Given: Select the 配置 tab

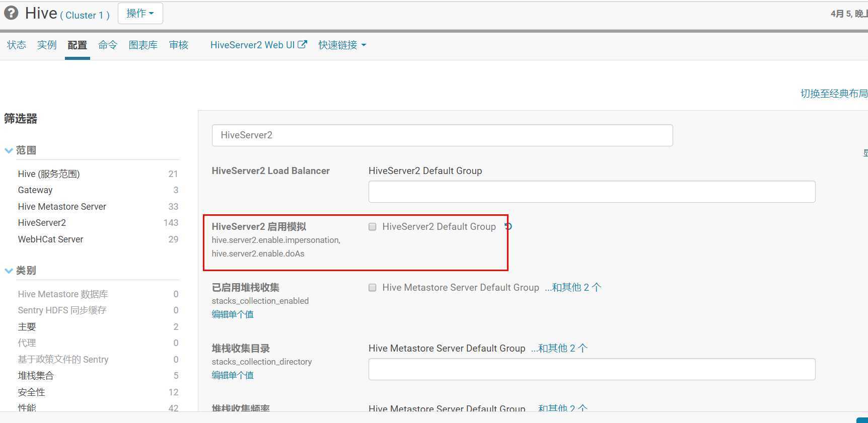Looking at the screenshot, I should (x=77, y=45).
